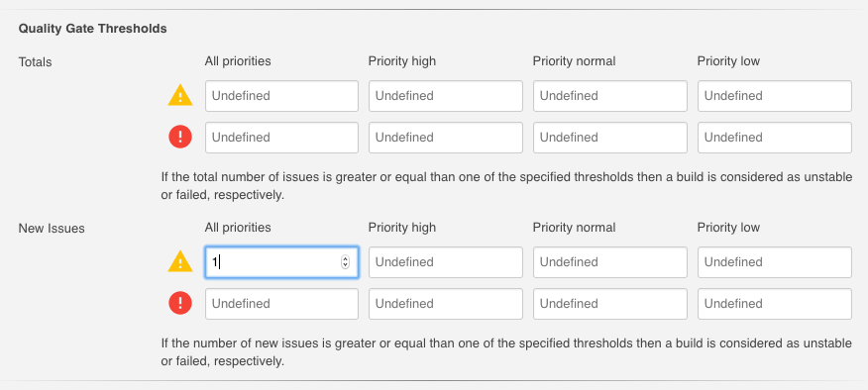The height and width of the screenshot is (390, 868).
Task: Focus Totals unstable Priority low field
Action: point(775,96)
